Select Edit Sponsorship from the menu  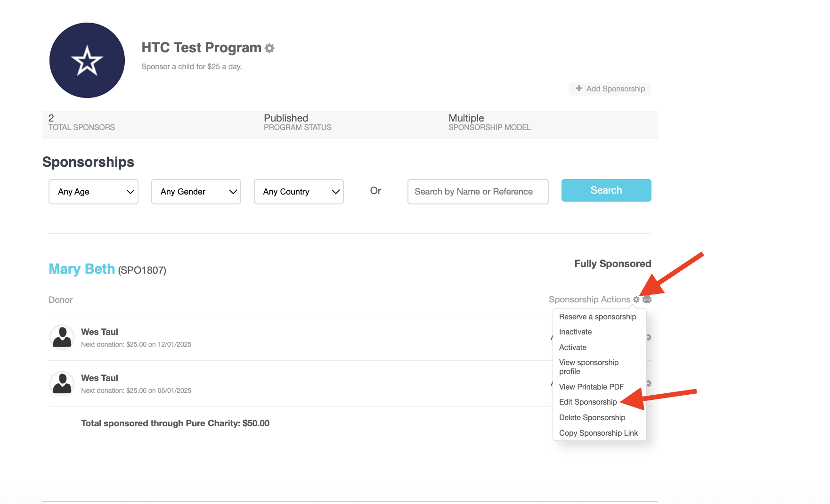pyautogui.click(x=588, y=402)
